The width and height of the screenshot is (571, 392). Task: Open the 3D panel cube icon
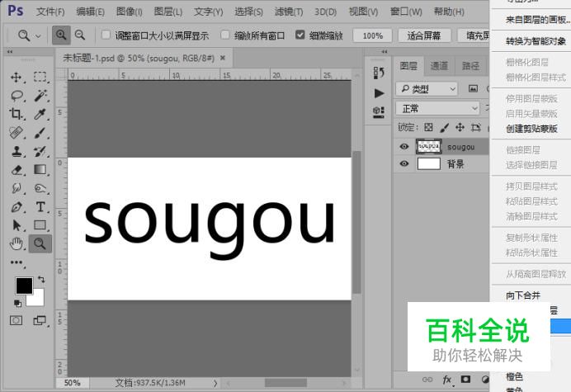point(379,112)
